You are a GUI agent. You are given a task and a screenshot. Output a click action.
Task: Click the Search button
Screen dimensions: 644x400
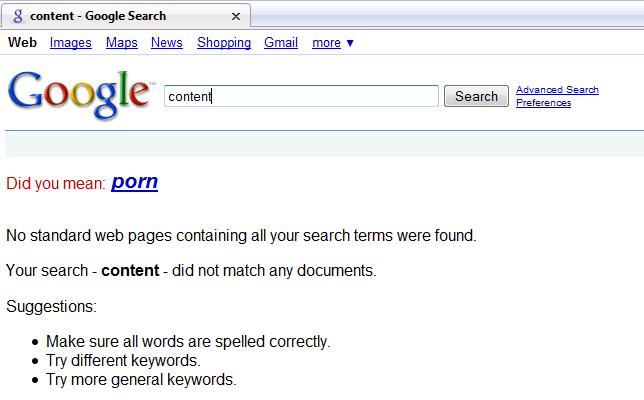coord(476,96)
